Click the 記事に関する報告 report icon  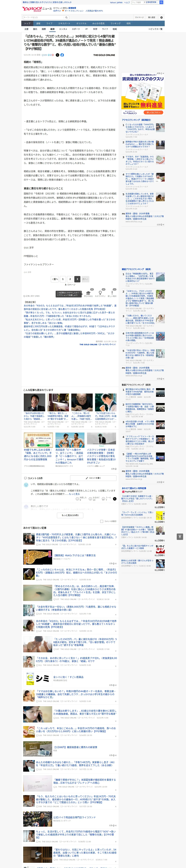(24, 296)
